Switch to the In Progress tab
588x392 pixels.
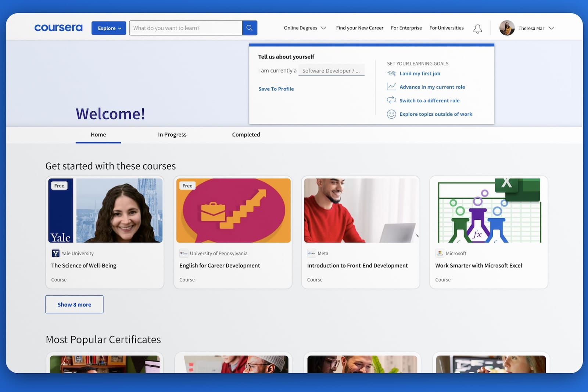coord(172,134)
